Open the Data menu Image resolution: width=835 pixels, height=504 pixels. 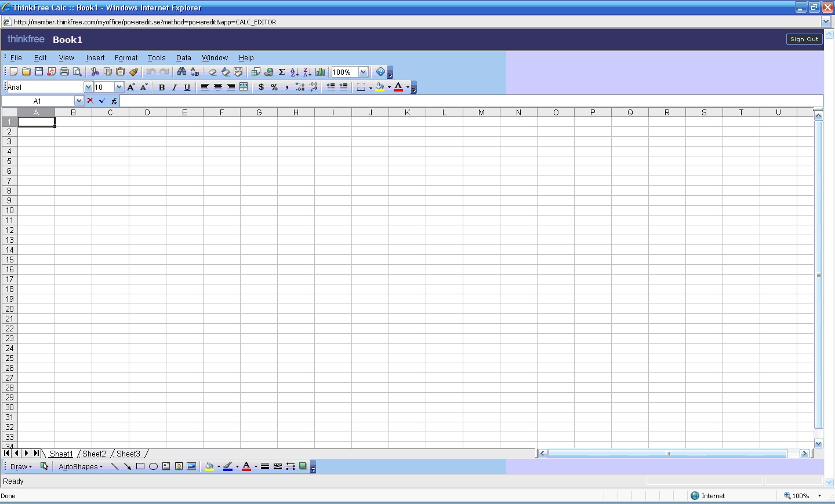tap(184, 58)
